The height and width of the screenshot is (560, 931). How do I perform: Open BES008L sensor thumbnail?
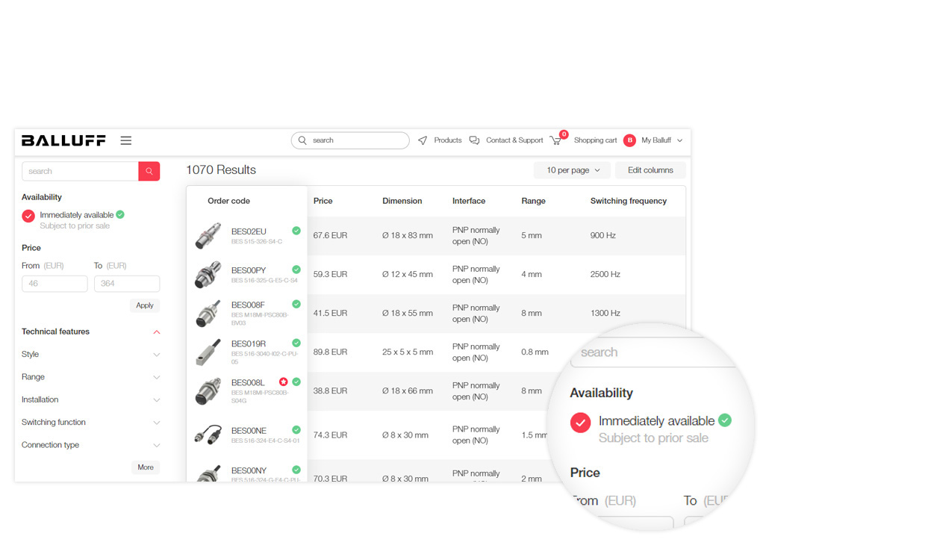coord(208,391)
